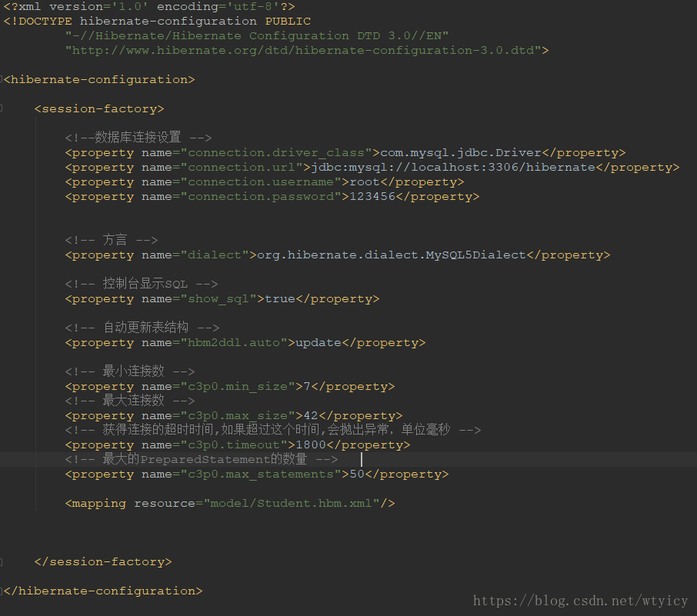Click the Hibernate Configuration DTD 3.0//EN string
This screenshot has height=616, width=697.
[257, 36]
